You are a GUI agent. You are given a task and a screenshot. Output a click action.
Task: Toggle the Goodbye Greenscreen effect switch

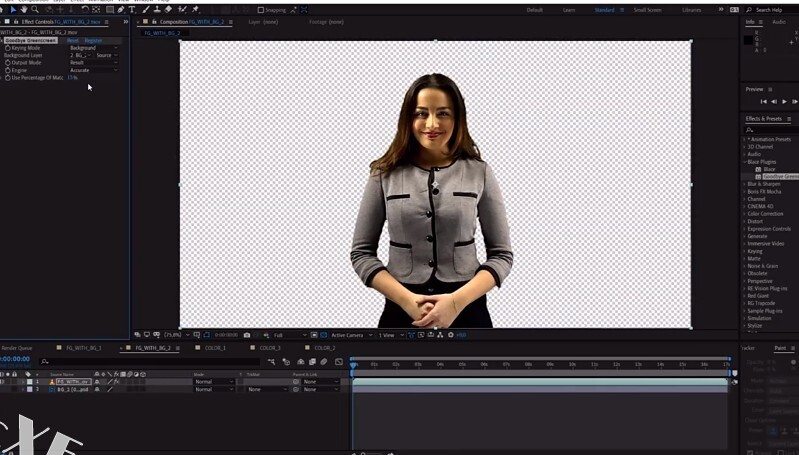pos(4,40)
